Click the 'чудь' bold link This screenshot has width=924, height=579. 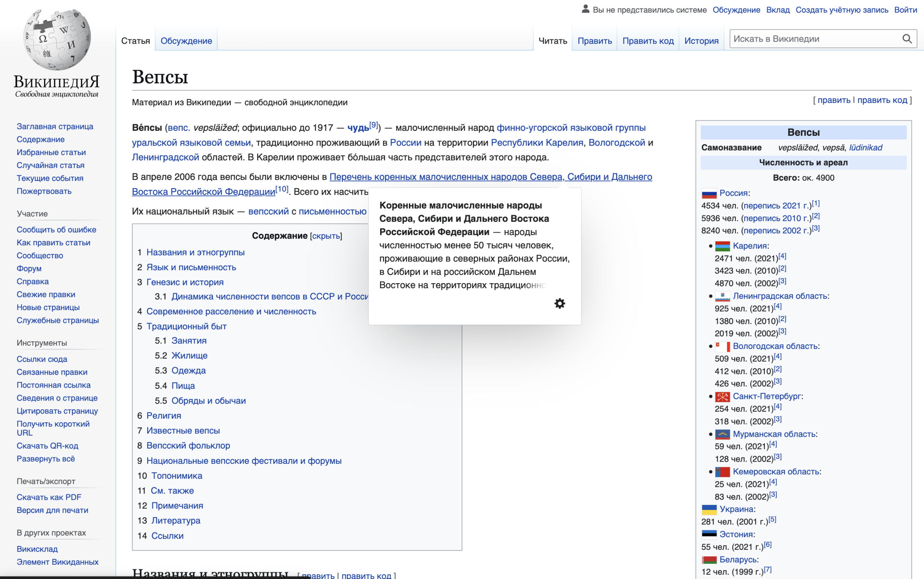click(358, 128)
